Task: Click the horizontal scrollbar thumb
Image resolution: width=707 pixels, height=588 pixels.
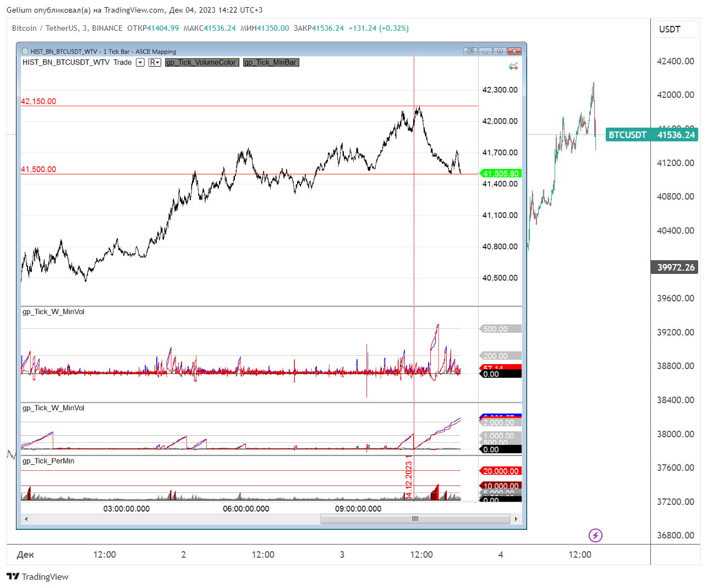Action: pos(415,519)
